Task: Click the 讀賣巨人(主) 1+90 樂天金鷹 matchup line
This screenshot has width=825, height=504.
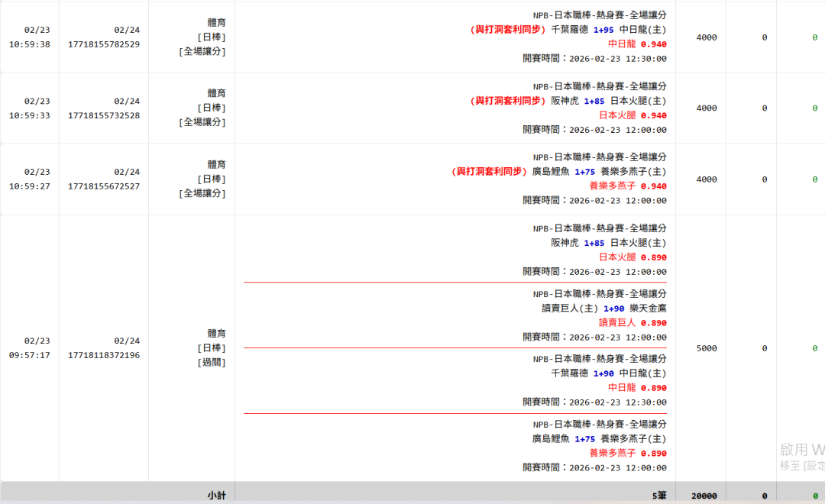Action: coord(603,309)
